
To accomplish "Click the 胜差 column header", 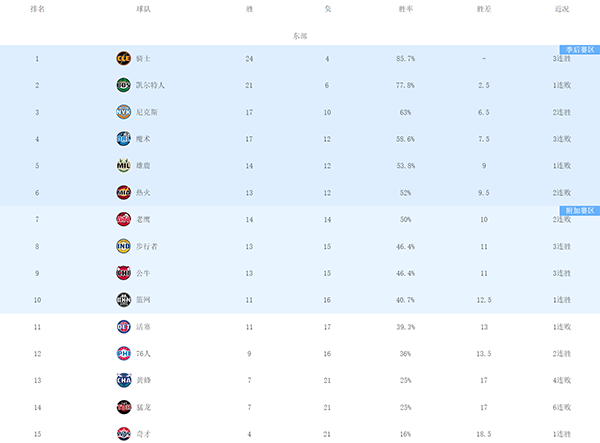I will click(x=483, y=9).
